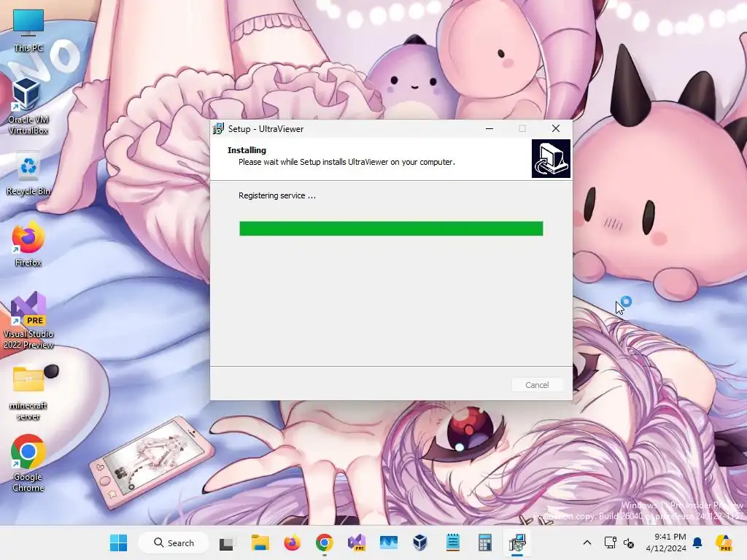Screen dimensions: 747x560
Task: Open the clock showing 9:41 PM
Action: tap(666, 542)
